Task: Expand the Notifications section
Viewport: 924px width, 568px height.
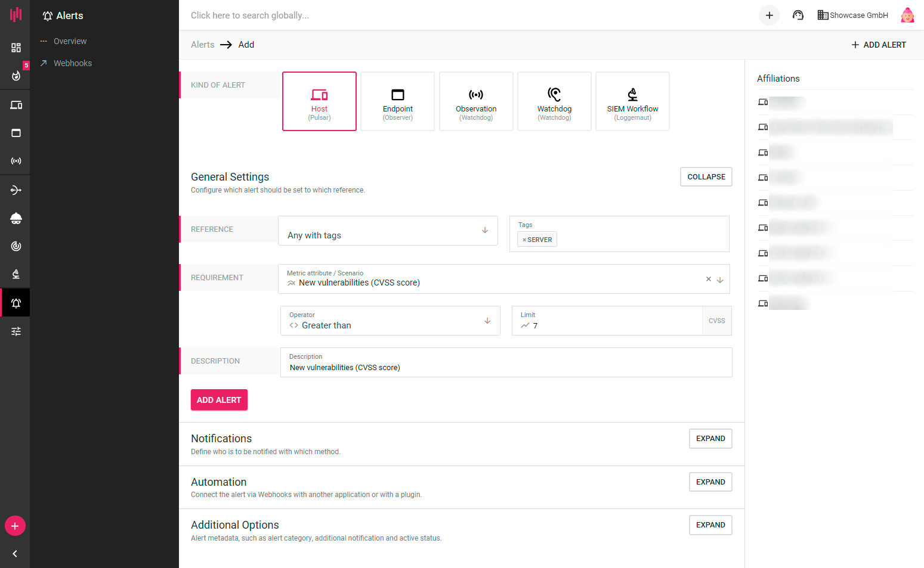Action: click(x=710, y=439)
